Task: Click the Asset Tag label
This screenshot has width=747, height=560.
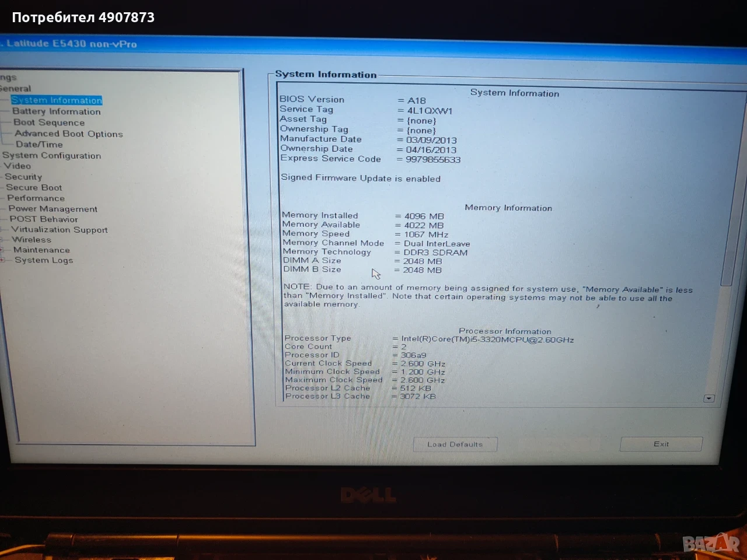Action: point(303,119)
